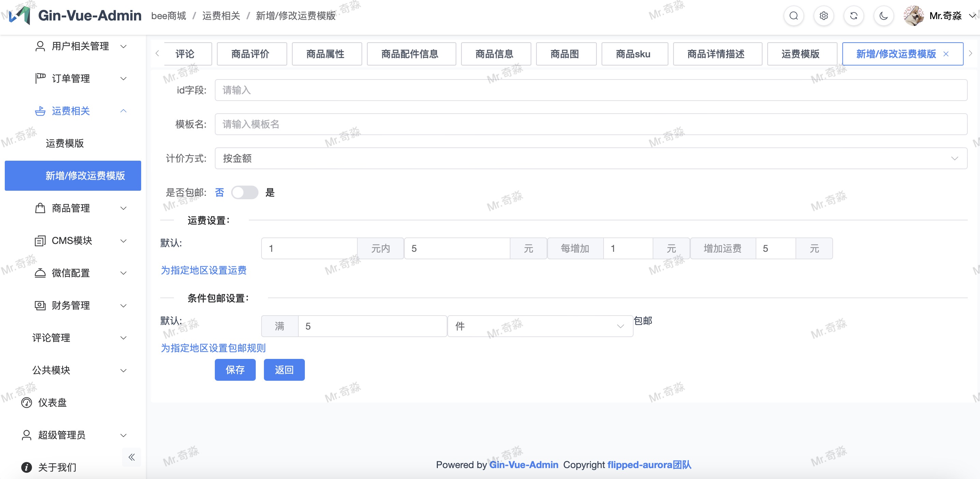The width and height of the screenshot is (980, 479).
Task: Open the 件 unit dropdown
Action: pyautogui.click(x=539, y=326)
